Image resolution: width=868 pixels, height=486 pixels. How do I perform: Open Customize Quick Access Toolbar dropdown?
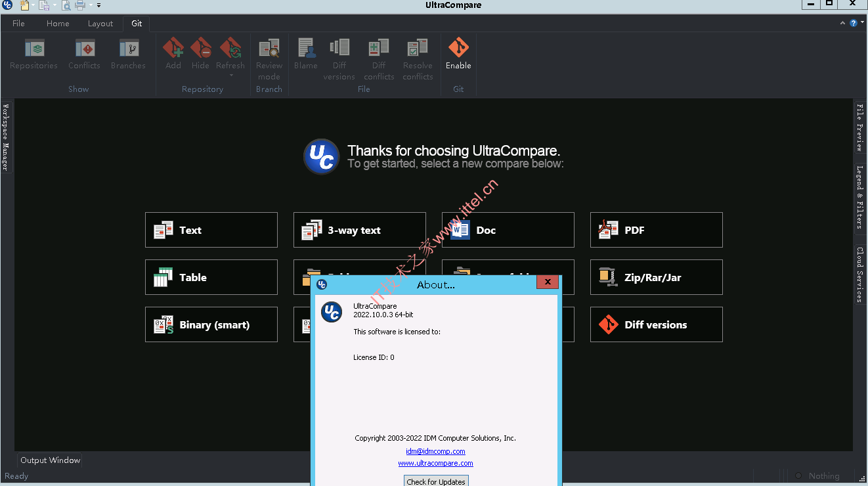pyautogui.click(x=98, y=5)
